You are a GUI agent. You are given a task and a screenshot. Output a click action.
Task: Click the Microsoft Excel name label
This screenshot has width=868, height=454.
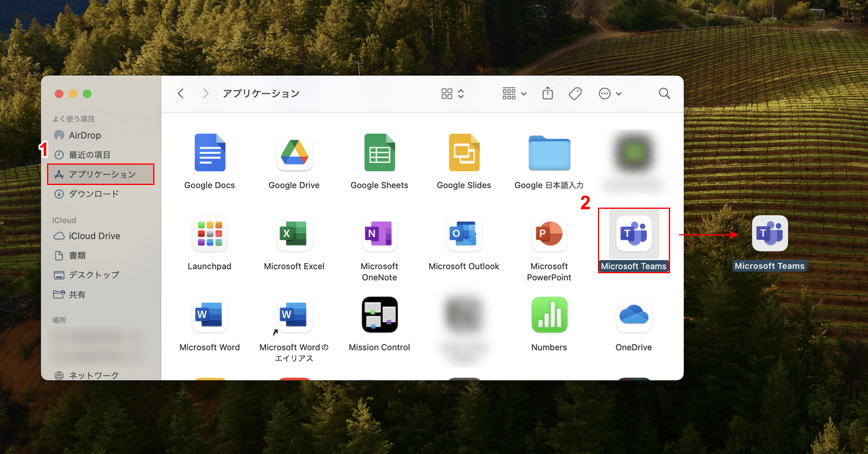tap(294, 266)
